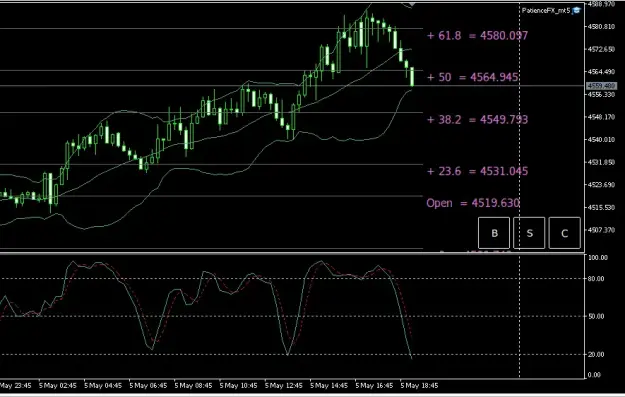The height and width of the screenshot is (397, 625).
Task: Click the '5 May 16:45' time label
Action: pyautogui.click(x=374, y=386)
